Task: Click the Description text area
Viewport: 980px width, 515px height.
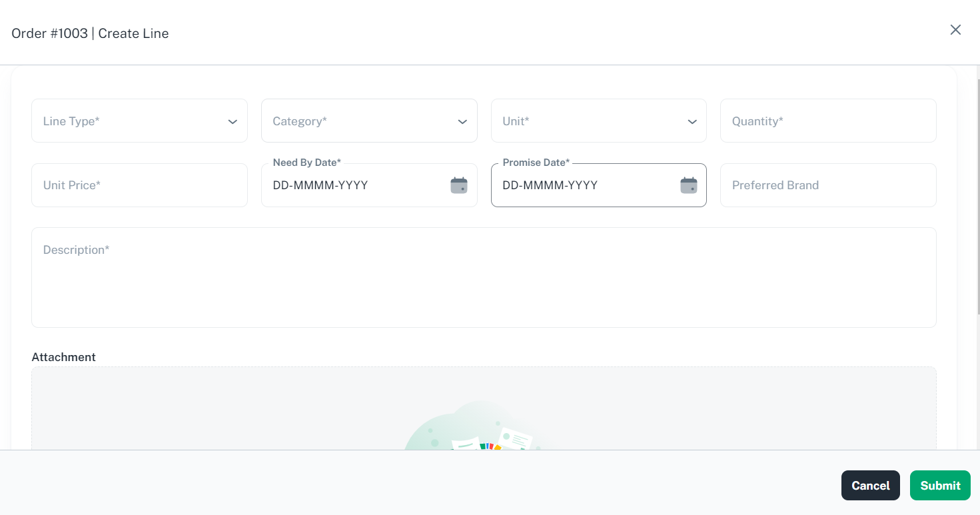Action: point(484,276)
